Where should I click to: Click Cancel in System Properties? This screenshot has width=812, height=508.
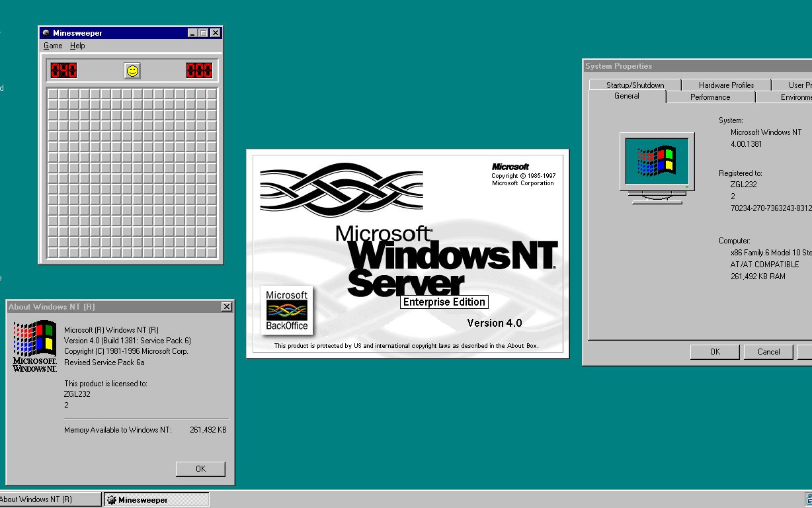click(768, 351)
